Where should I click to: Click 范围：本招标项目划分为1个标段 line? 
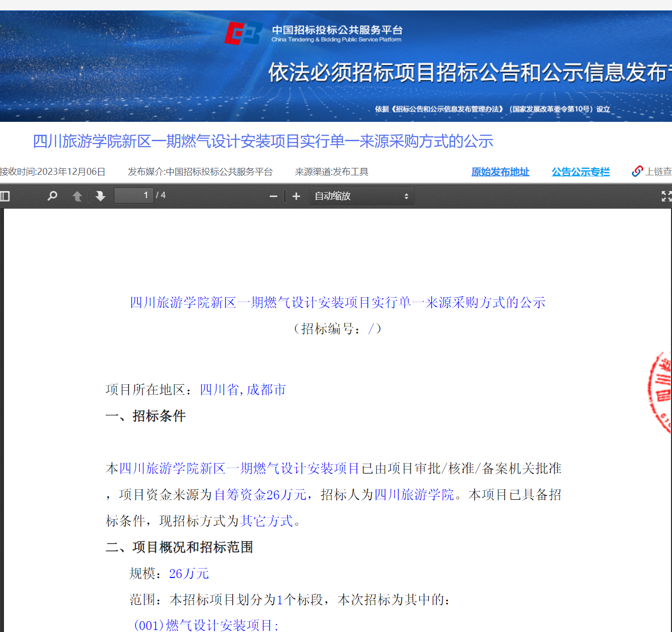pyautogui.click(x=290, y=600)
